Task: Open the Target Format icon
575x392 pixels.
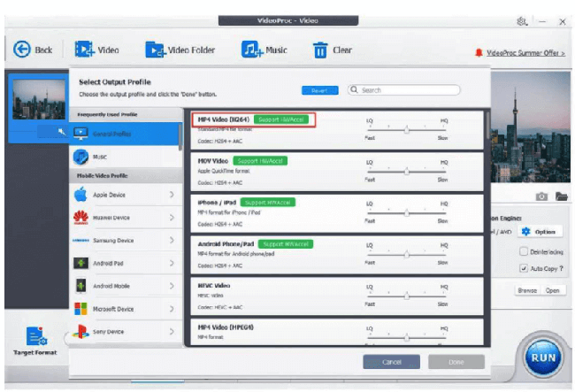Action: point(36,336)
